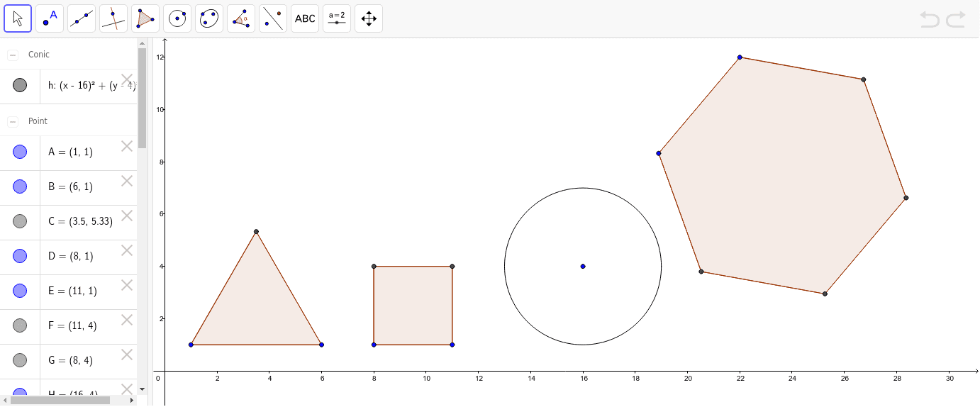Image resolution: width=980 pixels, height=407 pixels.
Task: Select the Slider a=2 tool
Action: [x=337, y=18]
